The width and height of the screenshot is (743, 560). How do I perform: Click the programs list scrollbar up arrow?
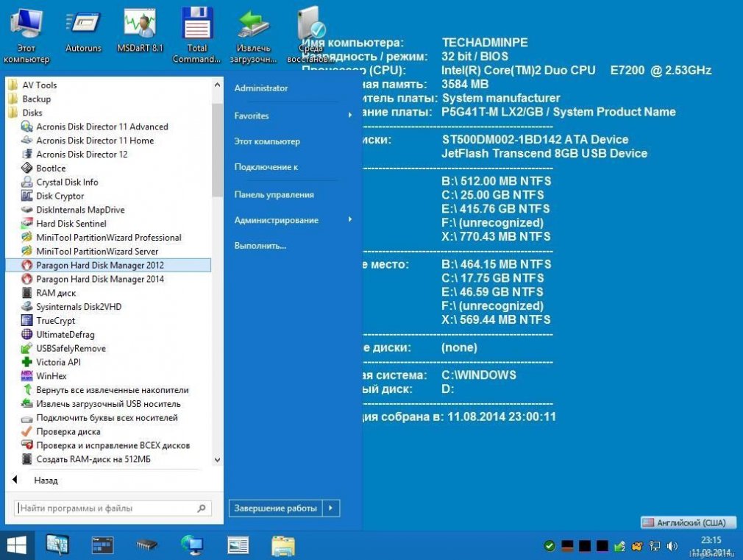click(x=217, y=85)
